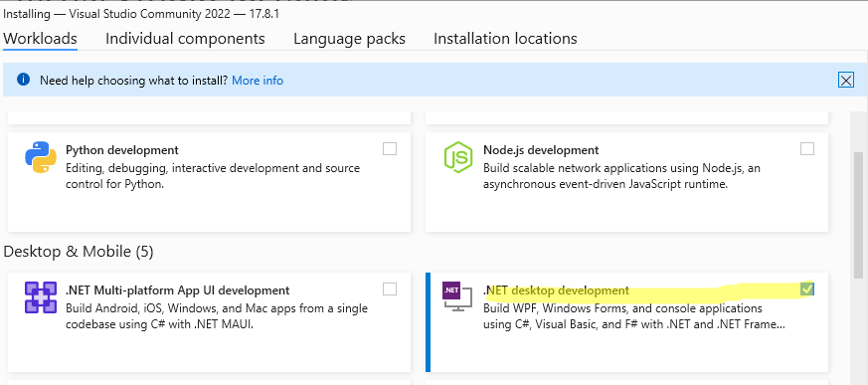Click the Node.js development hexagon icon

[x=458, y=158]
